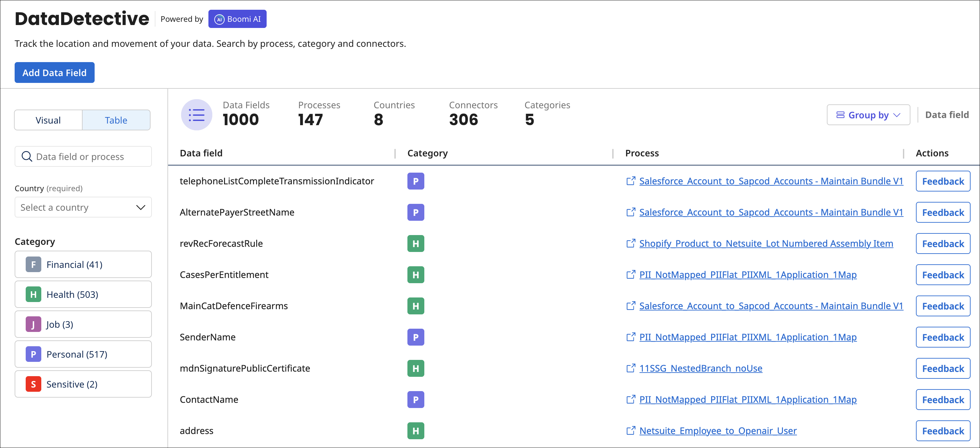Image resolution: width=980 pixels, height=448 pixels.
Task: Click the circular list summary icon
Action: tap(197, 115)
